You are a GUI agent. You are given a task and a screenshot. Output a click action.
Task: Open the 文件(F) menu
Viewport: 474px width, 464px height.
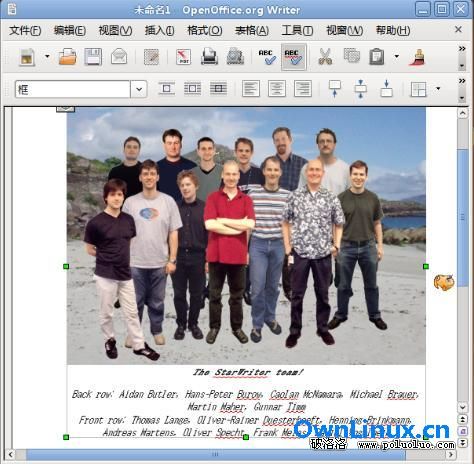[x=25, y=31]
